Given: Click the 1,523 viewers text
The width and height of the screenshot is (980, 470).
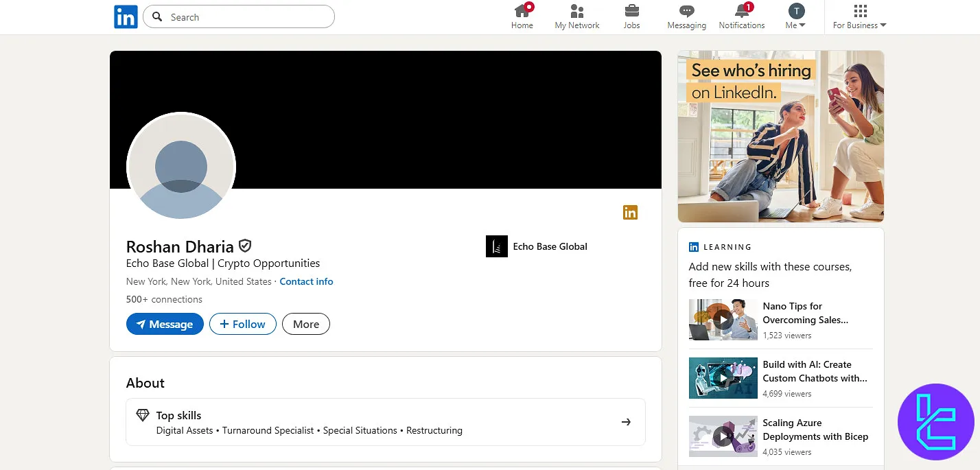Looking at the screenshot, I should pyautogui.click(x=787, y=336).
